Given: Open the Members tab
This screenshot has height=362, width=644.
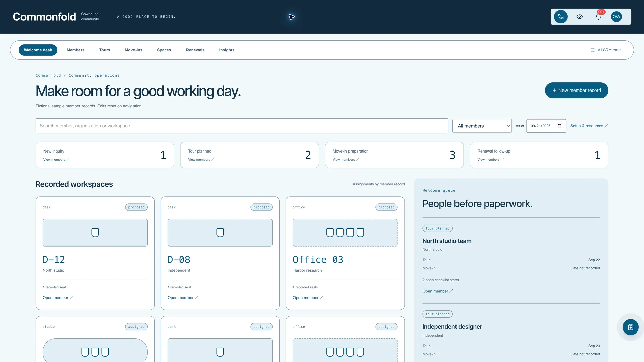Looking at the screenshot, I should [x=75, y=50].
